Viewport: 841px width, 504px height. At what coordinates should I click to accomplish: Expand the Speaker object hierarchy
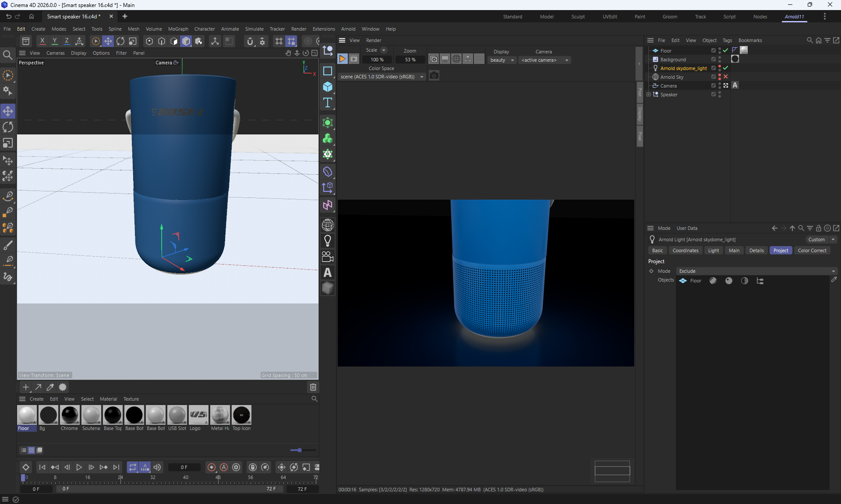(649, 95)
